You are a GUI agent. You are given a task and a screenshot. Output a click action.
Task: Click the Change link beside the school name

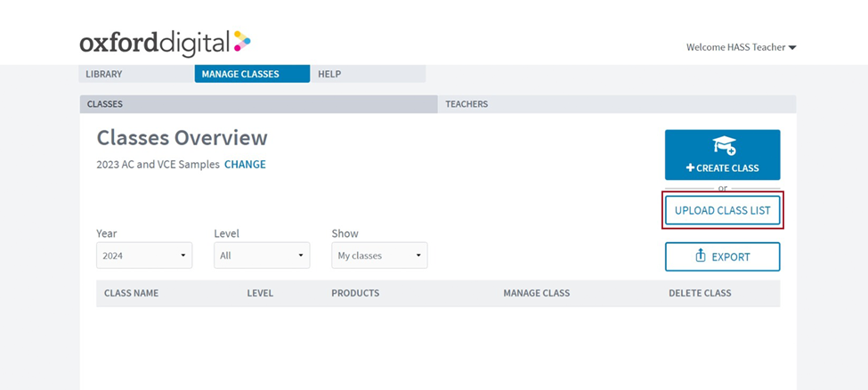(x=245, y=165)
